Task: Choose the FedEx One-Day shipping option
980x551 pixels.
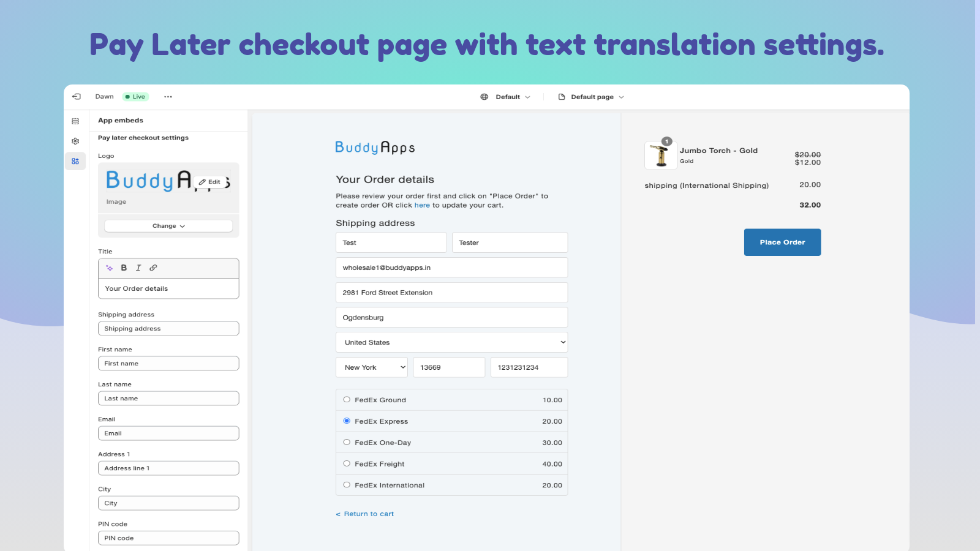Action: [347, 442]
